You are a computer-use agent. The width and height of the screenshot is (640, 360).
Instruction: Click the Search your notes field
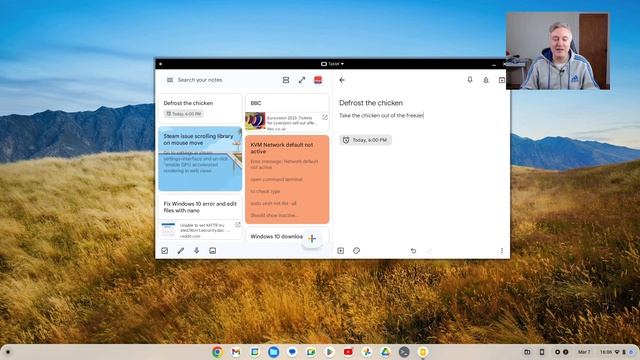click(200, 80)
